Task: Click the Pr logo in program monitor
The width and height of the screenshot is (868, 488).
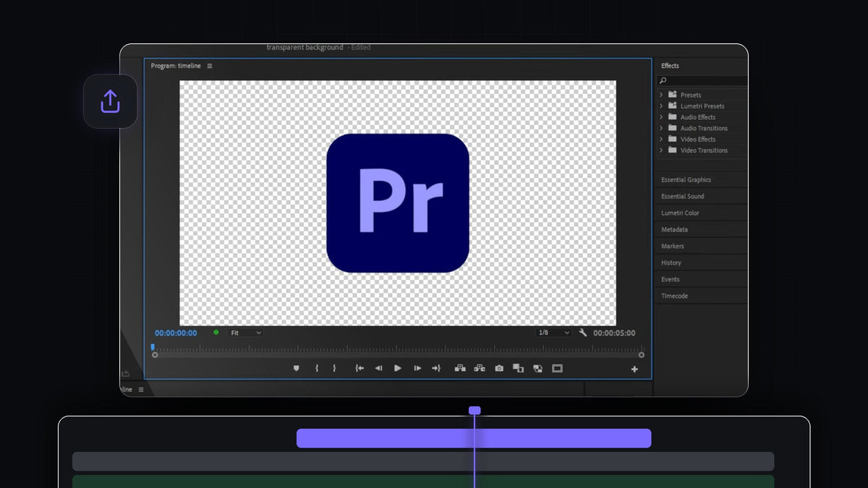Action: click(x=398, y=203)
